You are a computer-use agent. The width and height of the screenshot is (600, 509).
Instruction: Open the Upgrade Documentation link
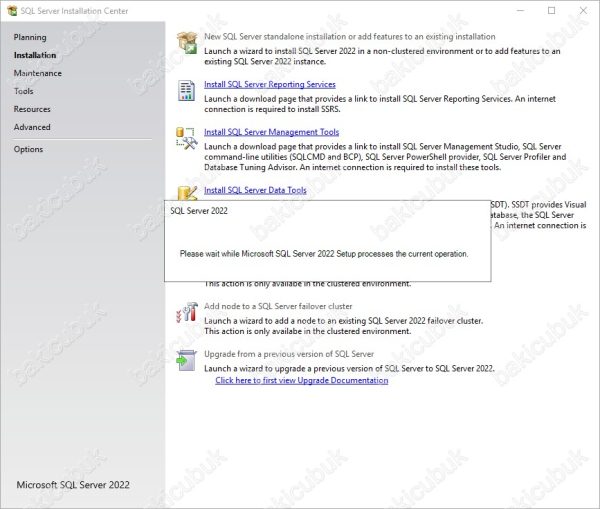point(301,380)
